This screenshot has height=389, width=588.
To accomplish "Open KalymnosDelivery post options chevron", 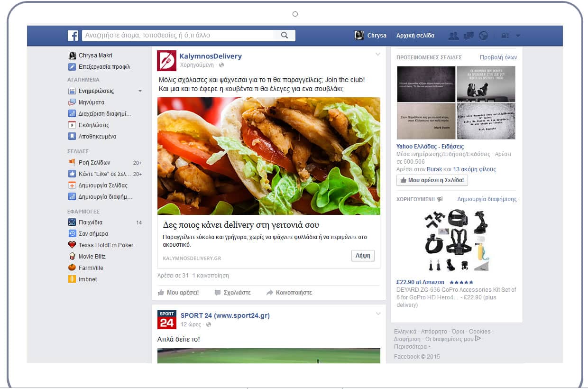I will pyautogui.click(x=378, y=55).
